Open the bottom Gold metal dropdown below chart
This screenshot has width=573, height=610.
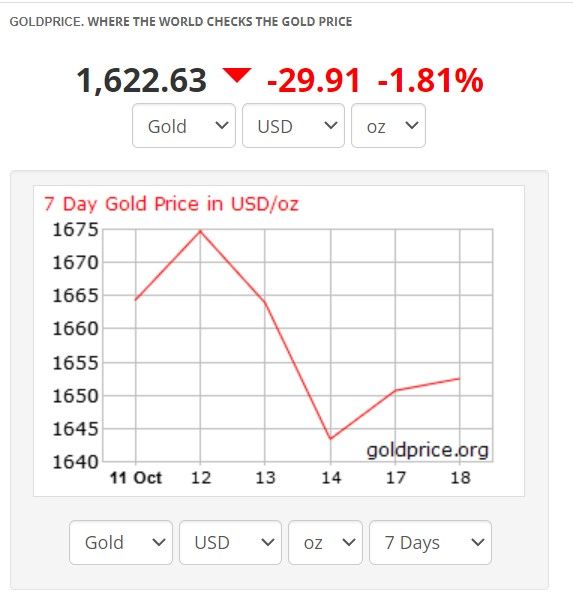coord(121,542)
